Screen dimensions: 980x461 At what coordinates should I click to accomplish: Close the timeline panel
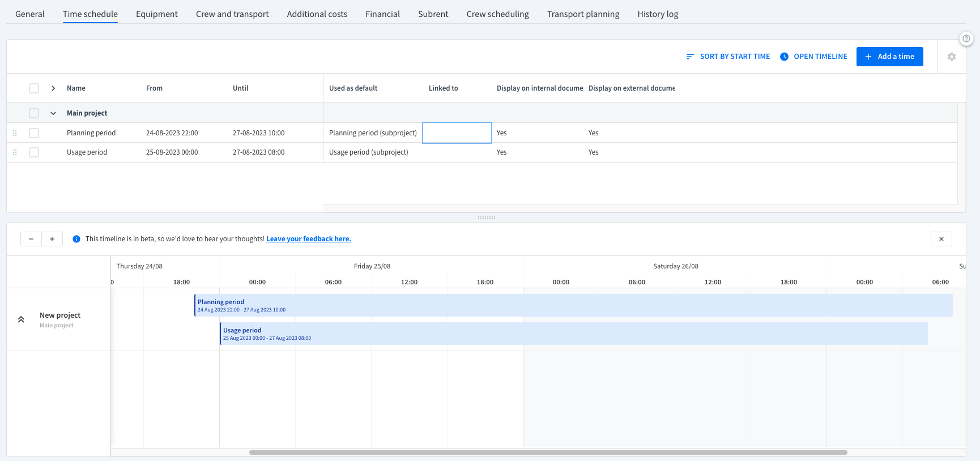[941, 239]
